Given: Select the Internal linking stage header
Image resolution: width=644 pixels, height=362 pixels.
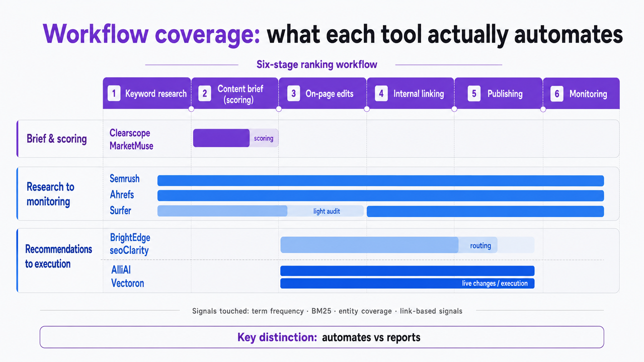Looking at the screenshot, I should tap(411, 94).
